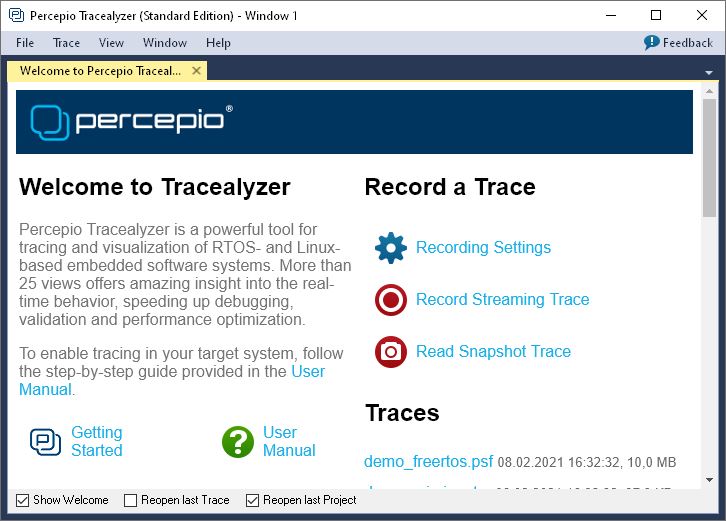
Task: Close the Welcome to Percepio tab
Action: coord(196,71)
